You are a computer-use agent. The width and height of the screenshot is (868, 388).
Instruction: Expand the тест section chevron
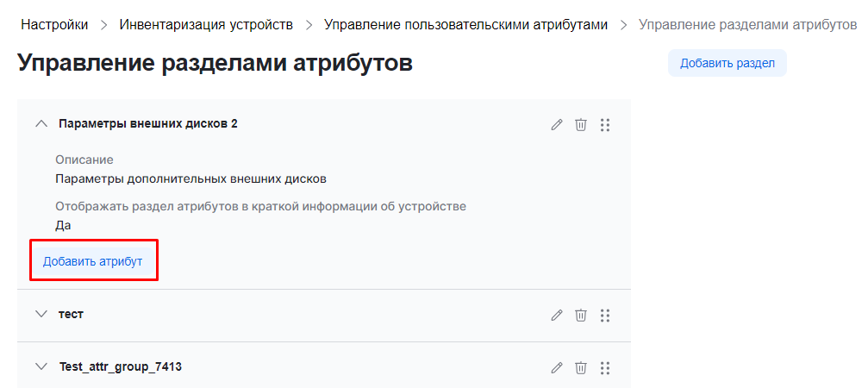pyautogui.click(x=41, y=315)
